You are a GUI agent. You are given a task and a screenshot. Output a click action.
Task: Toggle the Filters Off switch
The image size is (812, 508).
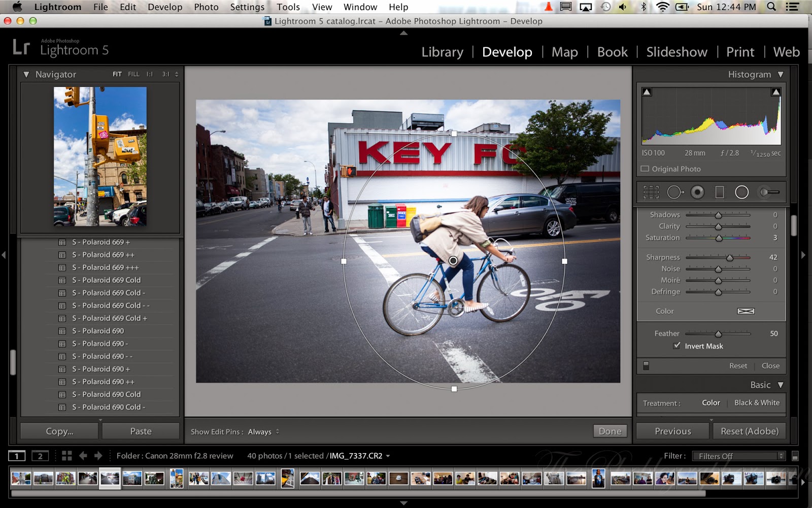[737, 456]
